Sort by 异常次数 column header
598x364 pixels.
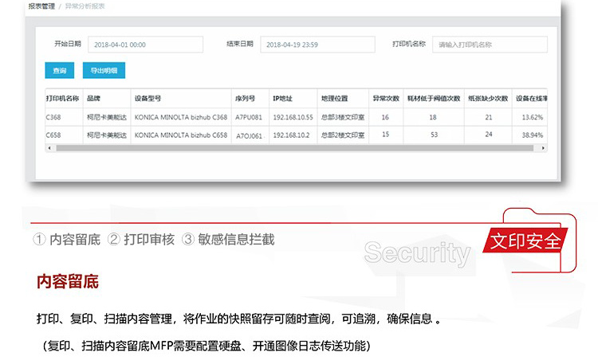pos(386,100)
